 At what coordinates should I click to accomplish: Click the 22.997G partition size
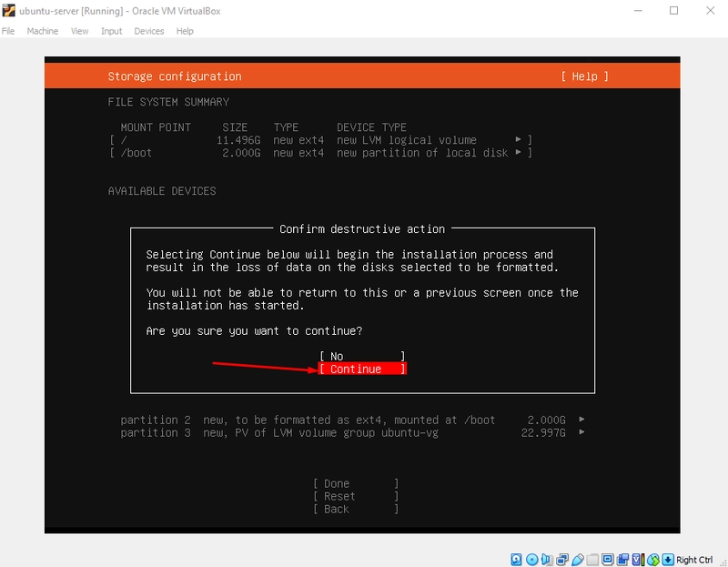click(543, 433)
